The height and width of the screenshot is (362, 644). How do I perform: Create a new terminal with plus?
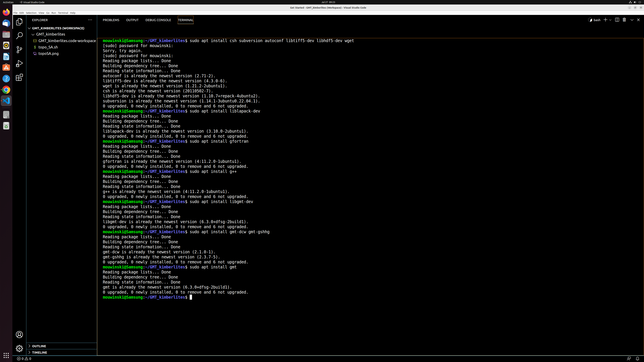coord(605,20)
